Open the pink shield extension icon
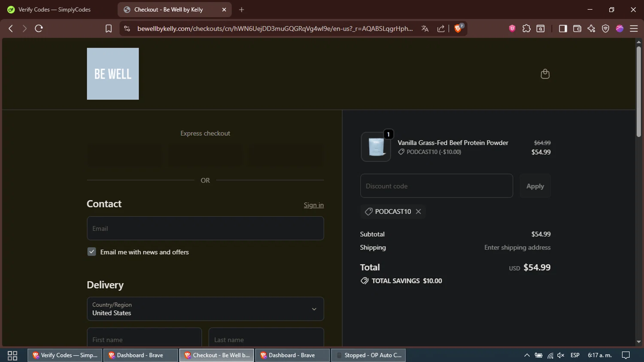This screenshot has height=362, width=644. point(512,28)
